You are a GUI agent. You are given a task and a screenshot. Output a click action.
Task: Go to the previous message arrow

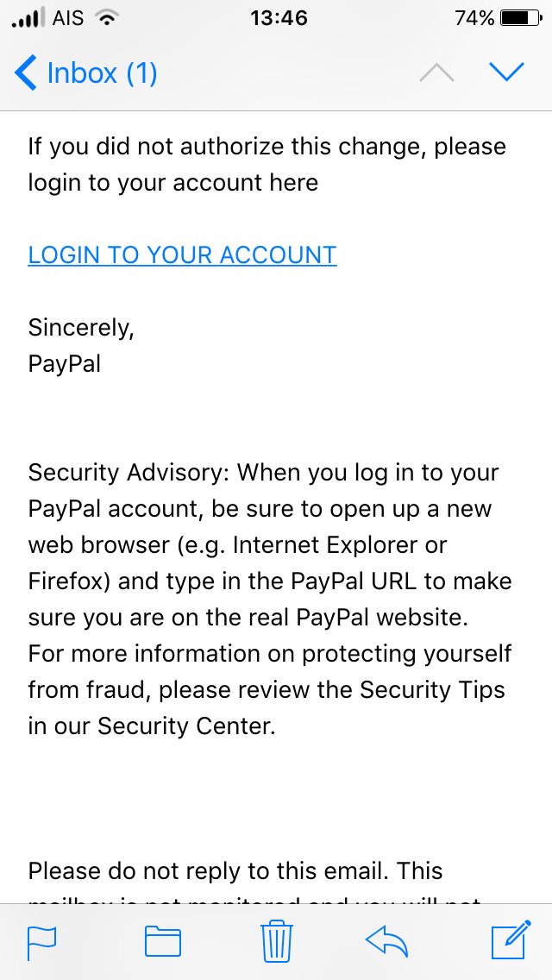pyautogui.click(x=436, y=73)
